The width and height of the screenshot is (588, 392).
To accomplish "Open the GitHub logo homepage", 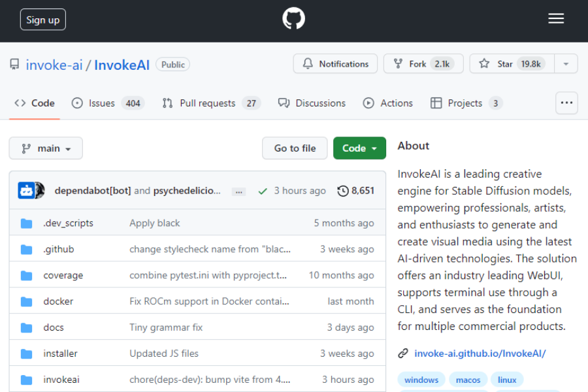I will [293, 18].
